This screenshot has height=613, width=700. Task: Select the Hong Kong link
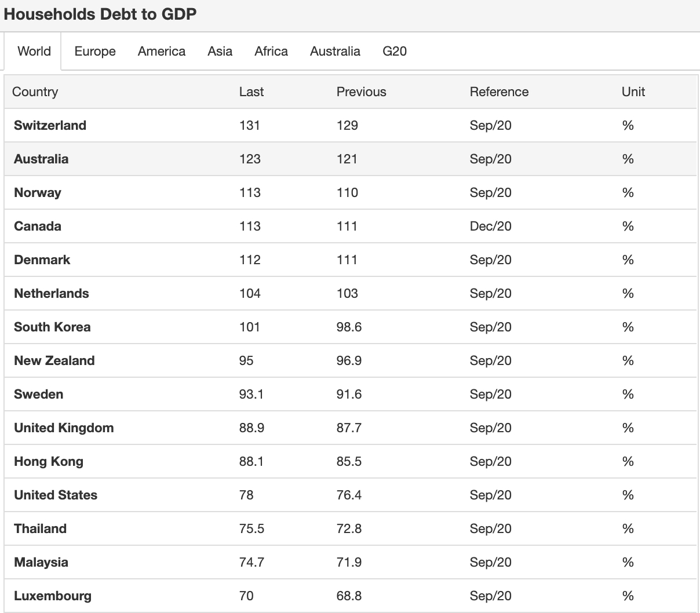click(49, 462)
